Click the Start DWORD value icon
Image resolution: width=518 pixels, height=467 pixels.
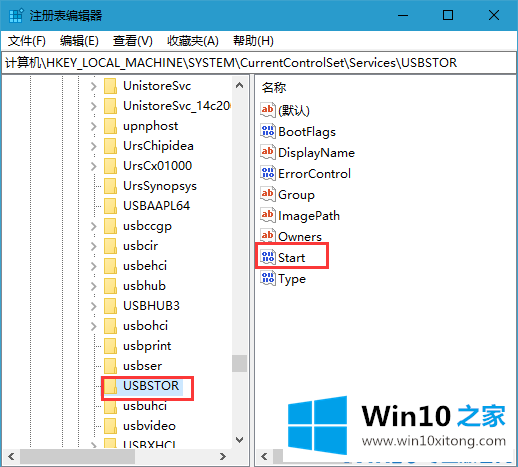click(x=268, y=257)
